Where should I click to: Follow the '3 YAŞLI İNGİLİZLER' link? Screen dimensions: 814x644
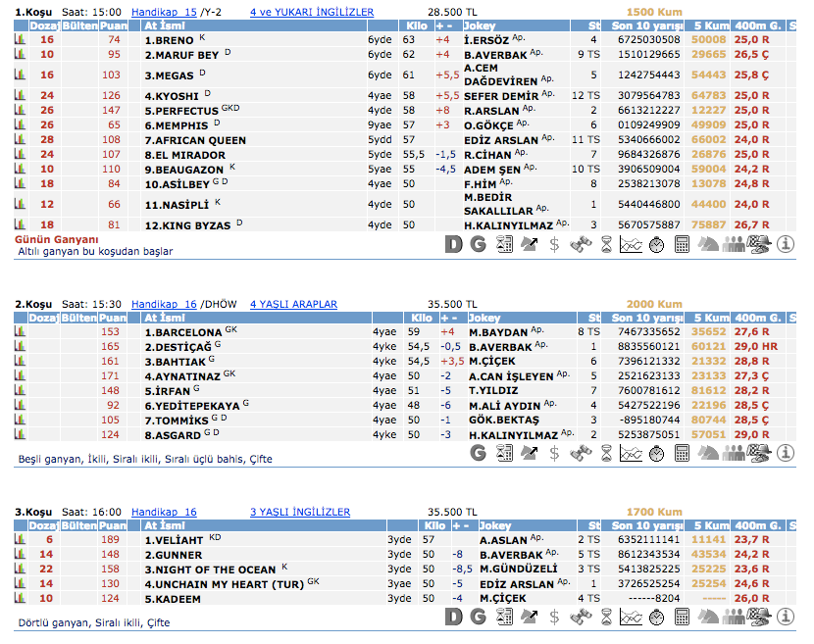(299, 512)
